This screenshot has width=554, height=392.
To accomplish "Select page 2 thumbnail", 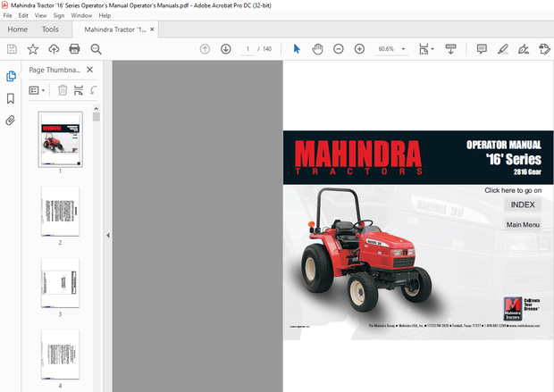I will (x=61, y=212).
